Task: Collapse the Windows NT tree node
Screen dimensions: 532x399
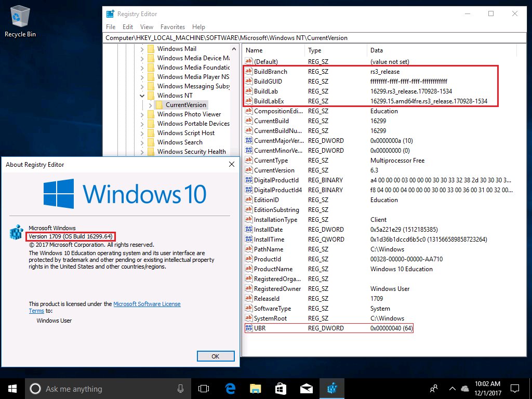Action: click(x=142, y=96)
